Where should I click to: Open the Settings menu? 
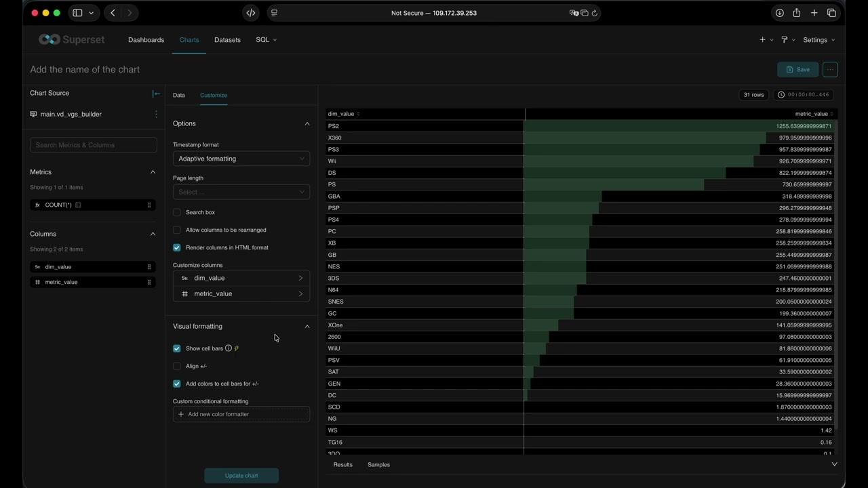coord(818,40)
